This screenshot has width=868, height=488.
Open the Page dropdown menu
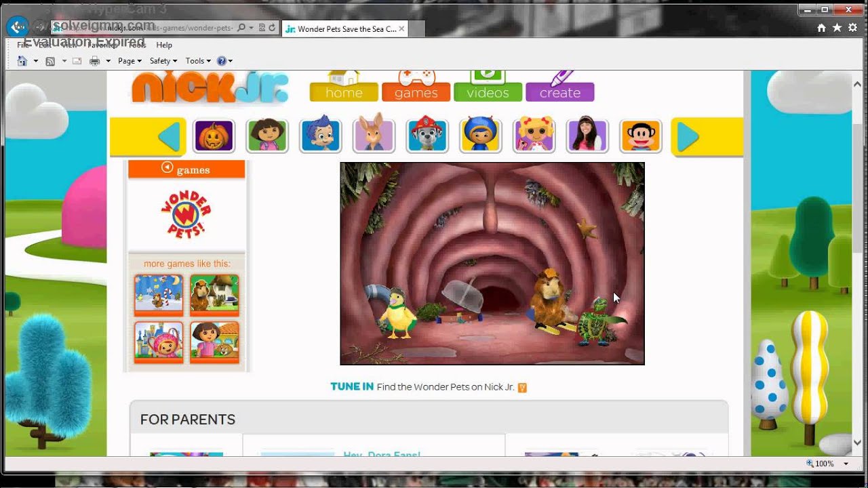130,61
